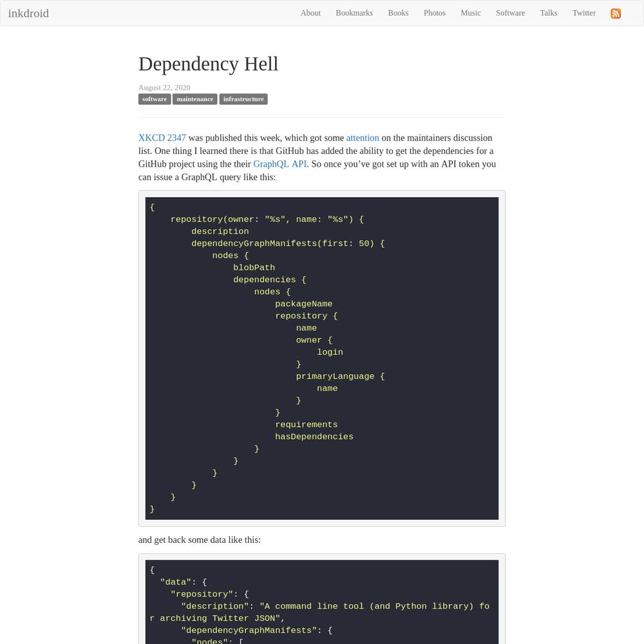The image size is (644, 644).
Task: Open the Software page
Action: click(x=510, y=13)
